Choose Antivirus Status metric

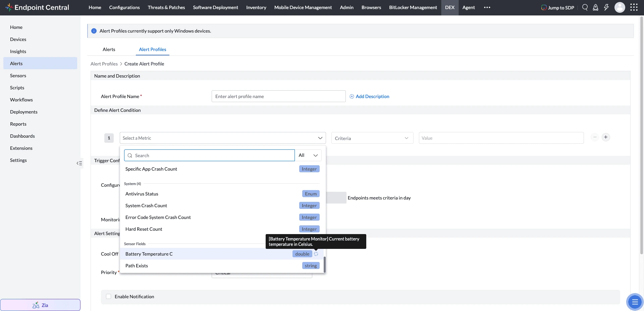[x=222, y=194]
